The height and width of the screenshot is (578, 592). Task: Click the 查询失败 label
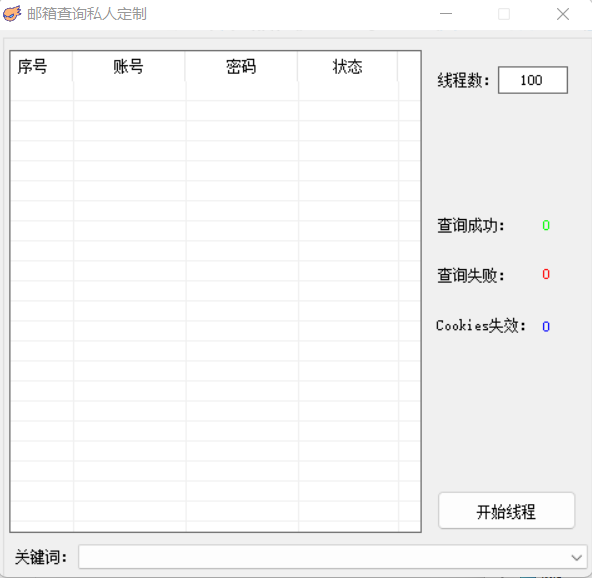[471, 275]
